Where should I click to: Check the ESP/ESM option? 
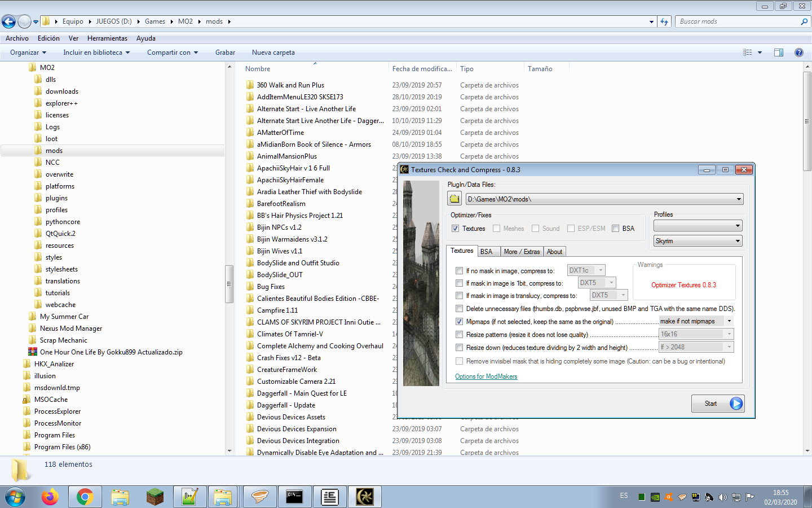(x=571, y=229)
